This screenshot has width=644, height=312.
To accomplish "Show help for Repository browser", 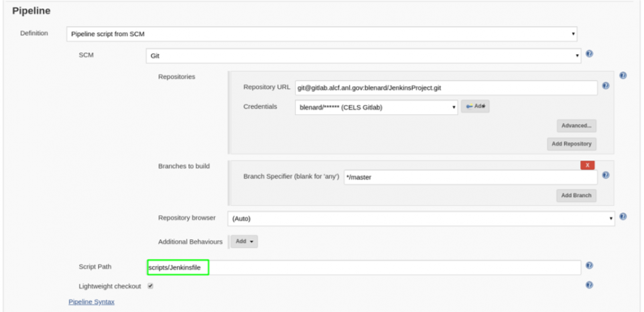I will (623, 216).
